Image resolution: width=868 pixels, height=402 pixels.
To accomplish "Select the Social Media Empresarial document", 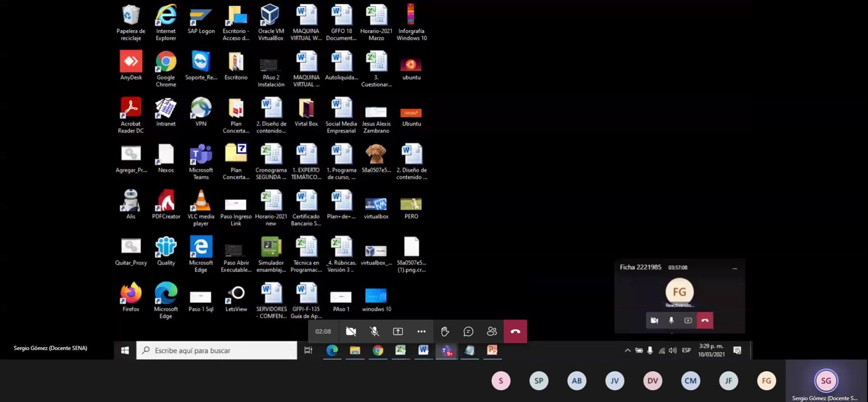I will [x=341, y=115].
